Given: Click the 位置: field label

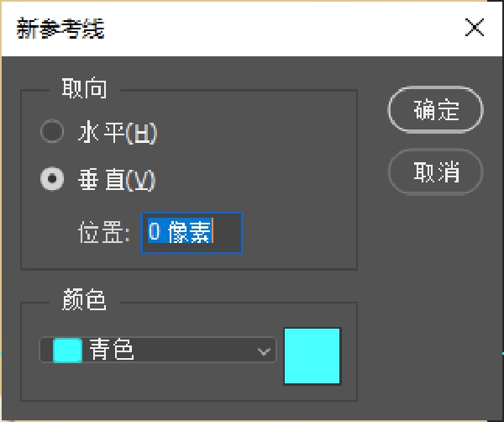Looking at the screenshot, I should (106, 233).
